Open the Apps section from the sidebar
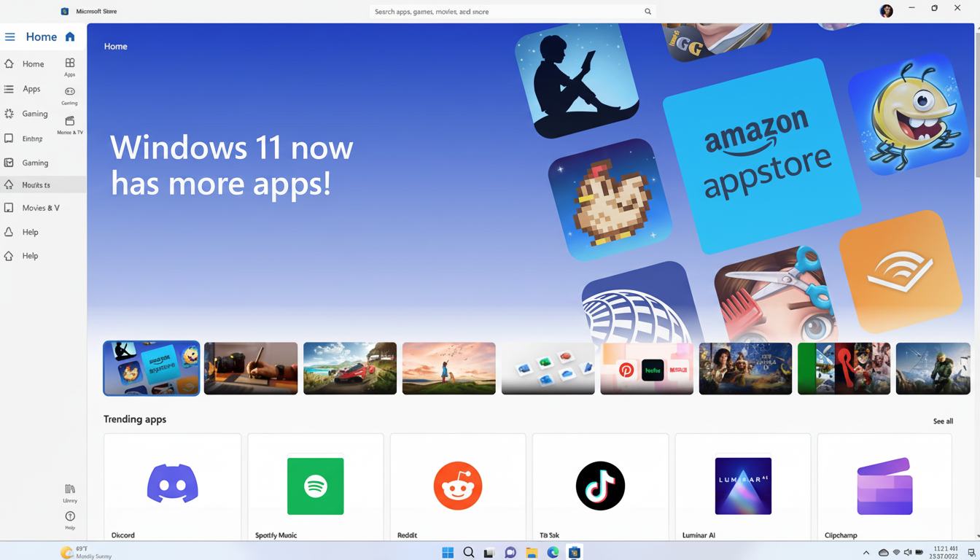 click(x=31, y=88)
